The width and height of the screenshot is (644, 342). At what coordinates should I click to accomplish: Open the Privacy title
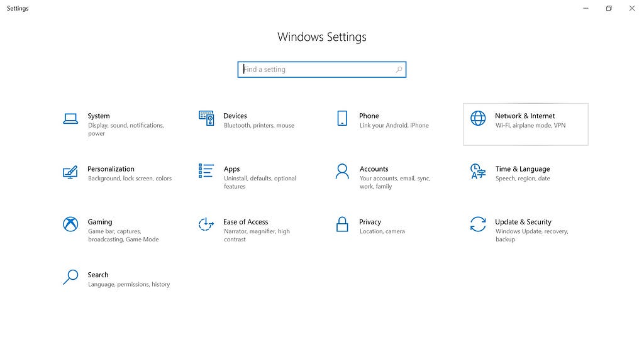[370, 222]
